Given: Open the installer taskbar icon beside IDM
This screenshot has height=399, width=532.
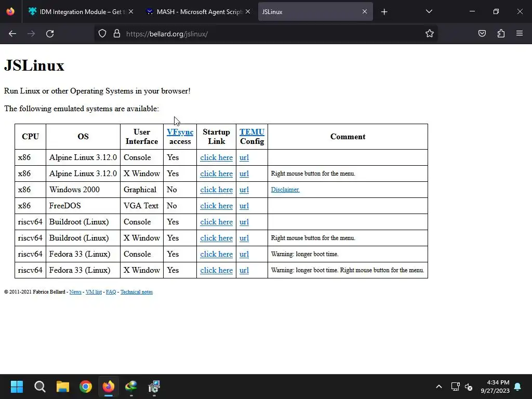Looking at the screenshot, I should click(x=154, y=387).
